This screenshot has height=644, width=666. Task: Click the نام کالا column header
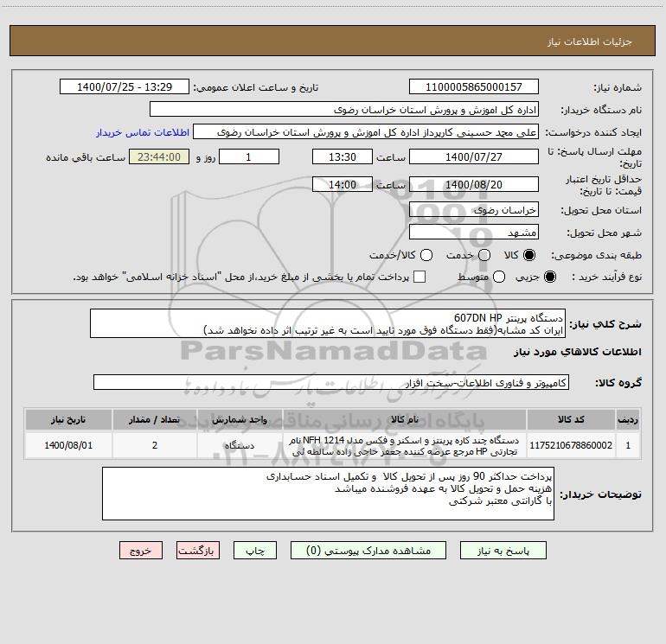click(405, 419)
